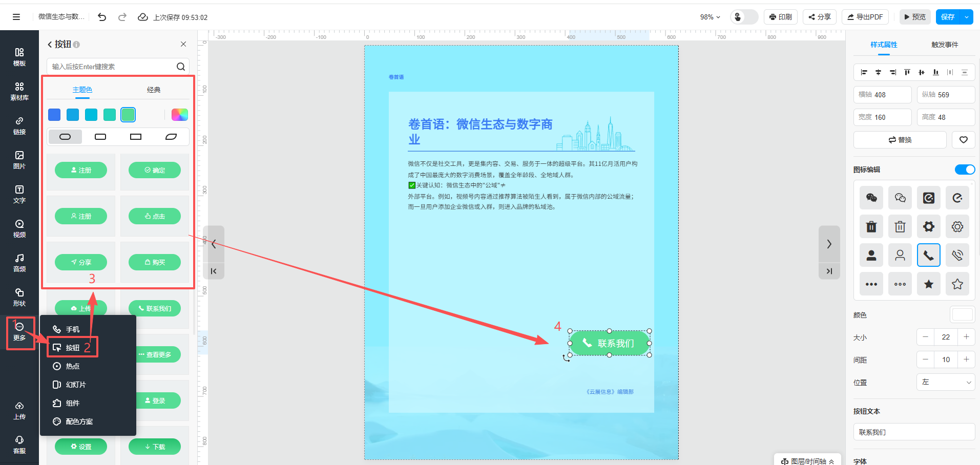This screenshot has width=980, height=465.
Task: Open the 图片 panel in left sidebar
Action: click(x=19, y=160)
